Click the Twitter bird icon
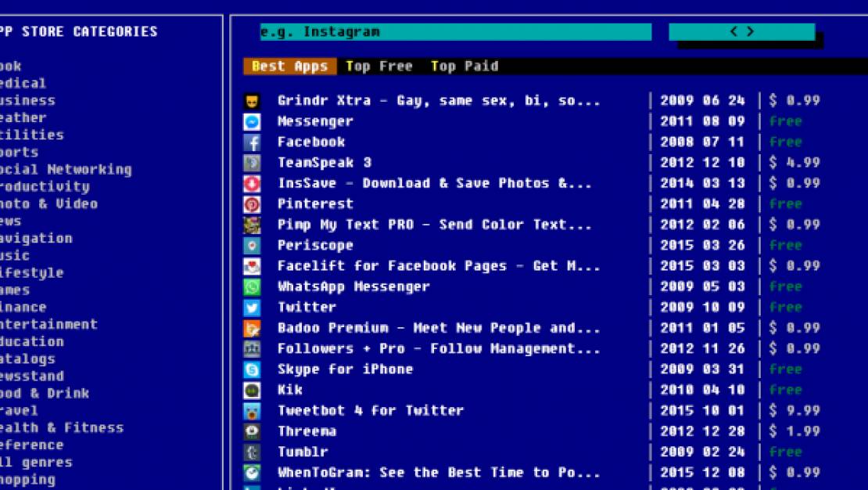 pyautogui.click(x=252, y=308)
